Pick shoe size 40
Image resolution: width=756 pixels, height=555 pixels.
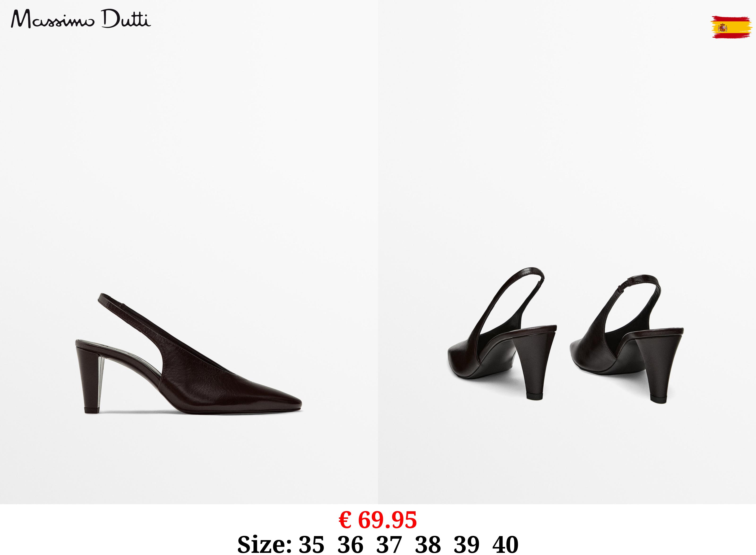(506, 544)
